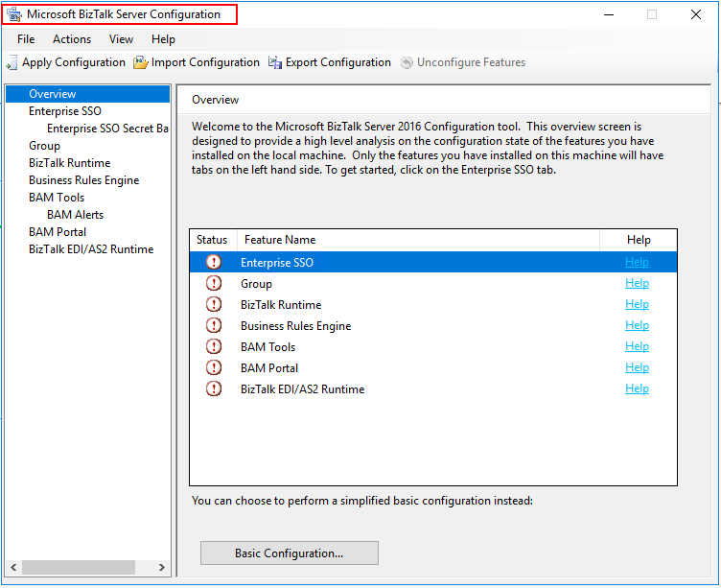Open Help link for BizTalk EDI/AS2 Runtime

pyautogui.click(x=637, y=388)
